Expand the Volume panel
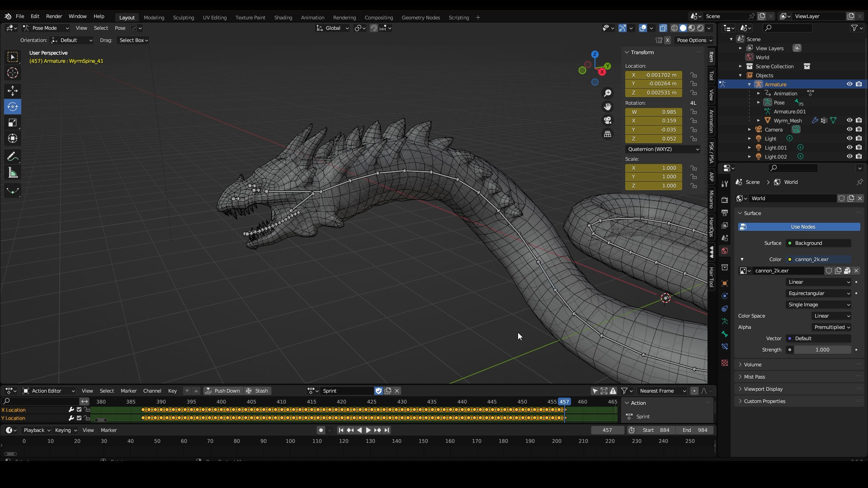This screenshot has width=868, height=488. pyautogui.click(x=752, y=365)
